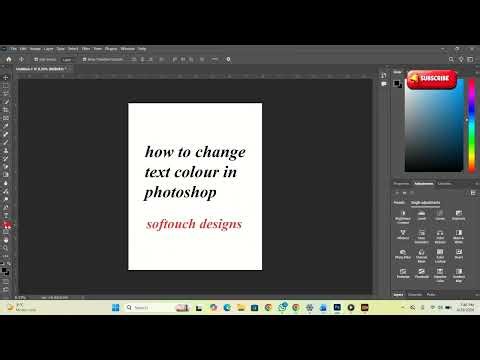Viewport: 480px width, 360px height.
Task: Add a Threshold adjustment
Action: tap(422, 273)
